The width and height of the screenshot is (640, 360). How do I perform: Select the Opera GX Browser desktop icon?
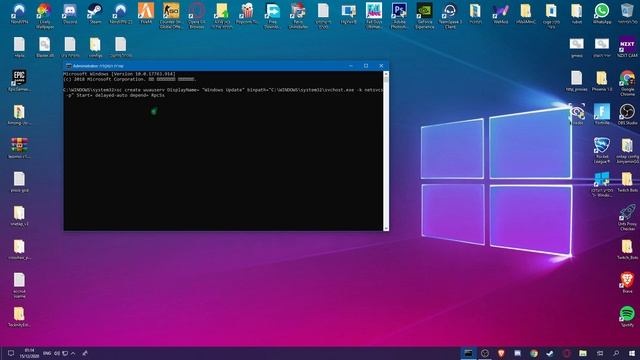[x=197, y=16]
